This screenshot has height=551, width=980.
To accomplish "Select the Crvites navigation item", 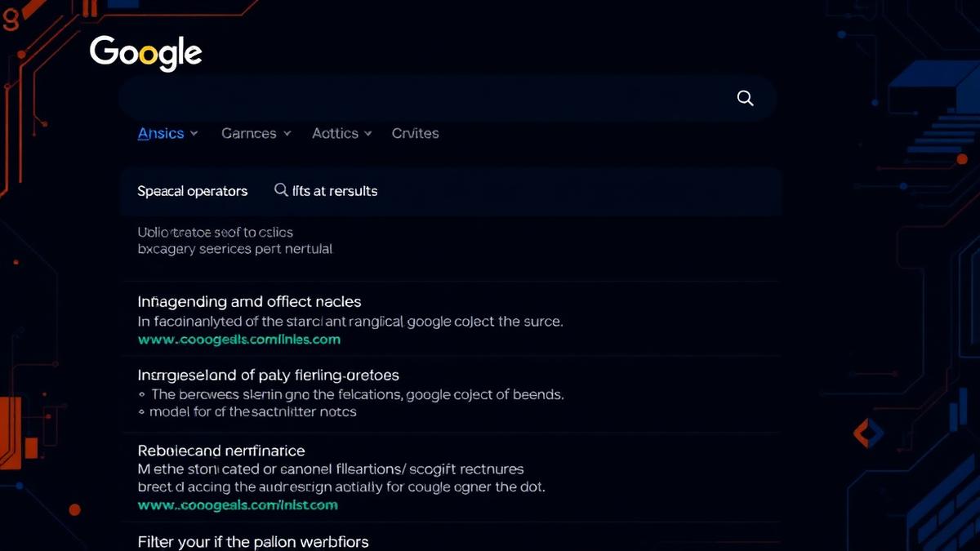I will pyautogui.click(x=415, y=133).
